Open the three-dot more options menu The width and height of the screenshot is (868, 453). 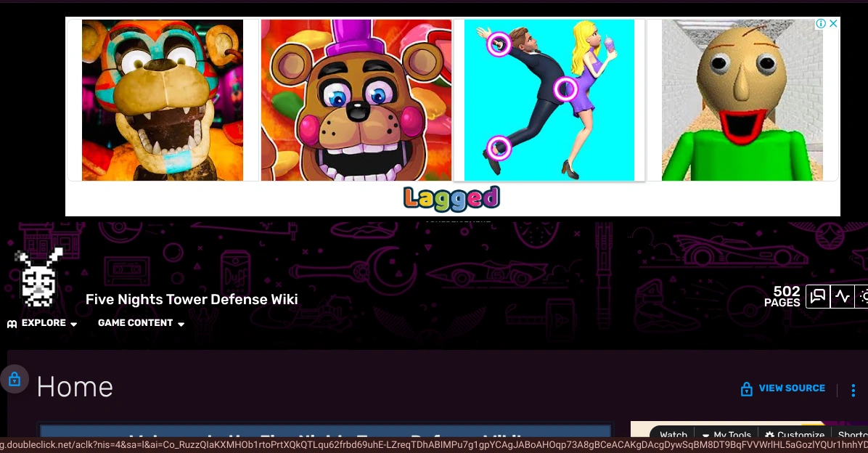[853, 391]
